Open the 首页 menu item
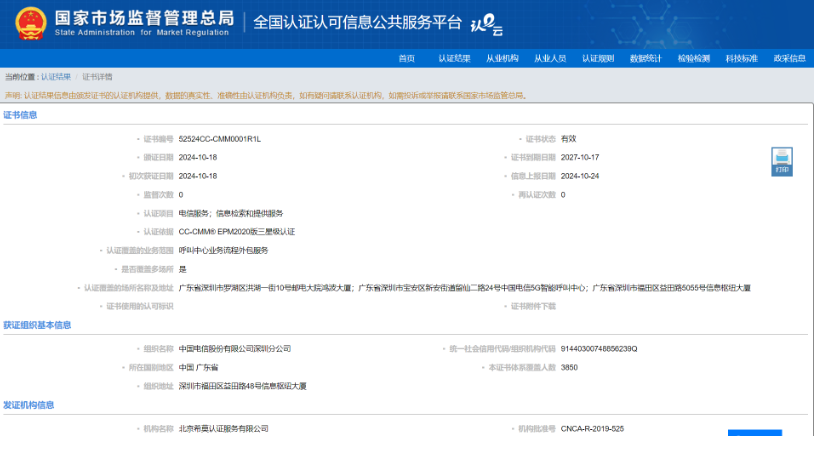 (406, 58)
